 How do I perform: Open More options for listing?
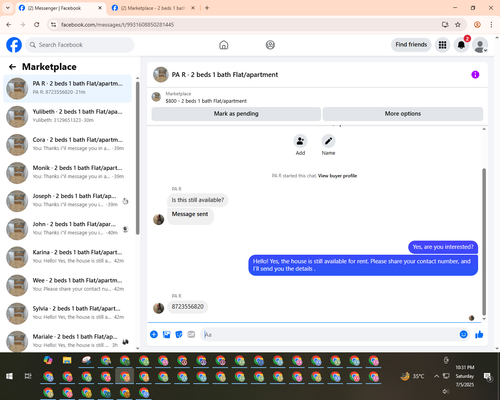point(403,114)
